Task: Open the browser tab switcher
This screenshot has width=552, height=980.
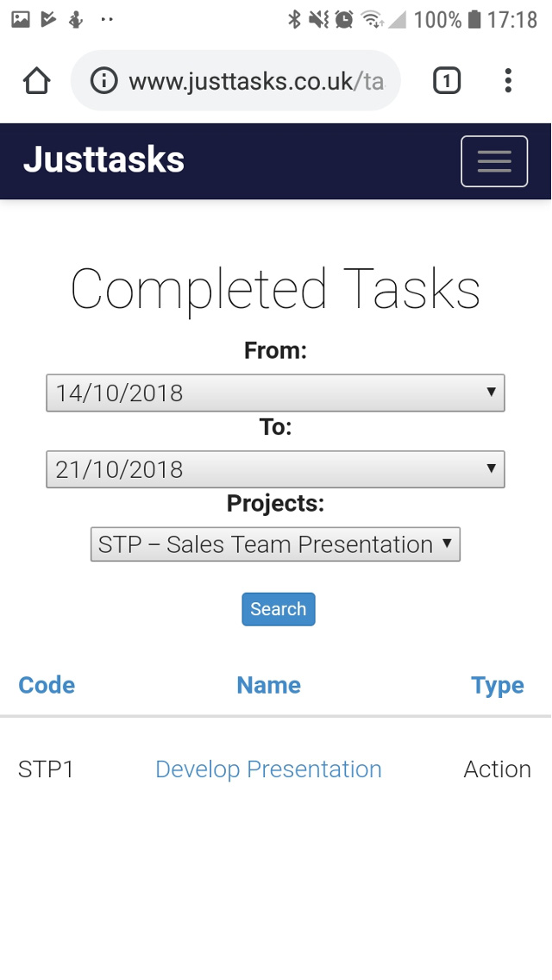Action: 446,81
